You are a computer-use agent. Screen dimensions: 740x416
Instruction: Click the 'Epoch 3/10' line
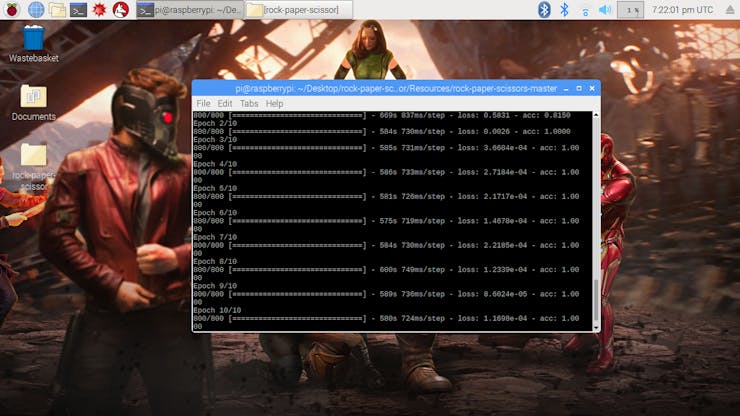coord(215,140)
